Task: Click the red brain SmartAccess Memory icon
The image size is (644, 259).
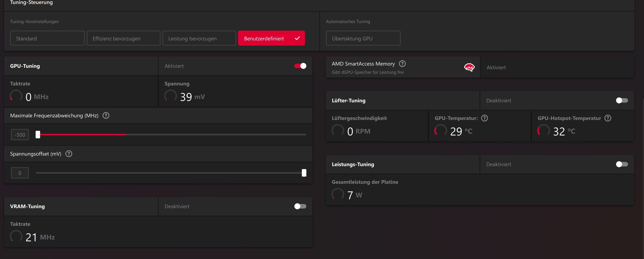Action: point(469,67)
